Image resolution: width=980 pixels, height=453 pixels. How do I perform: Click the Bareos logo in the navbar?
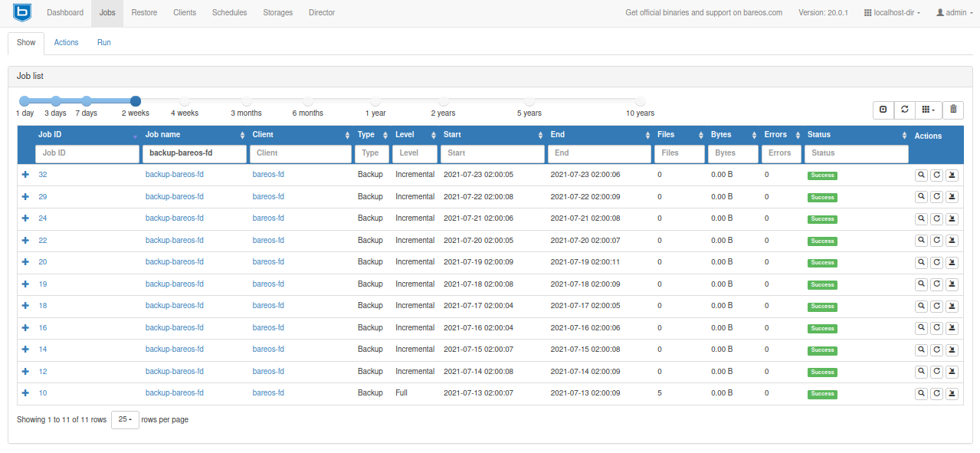coord(22,13)
